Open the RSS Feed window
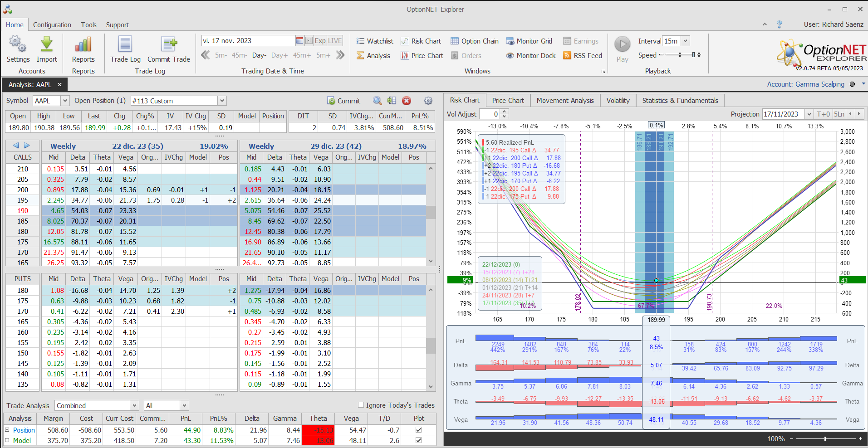Viewport: 868px width, 448px height. (583, 56)
